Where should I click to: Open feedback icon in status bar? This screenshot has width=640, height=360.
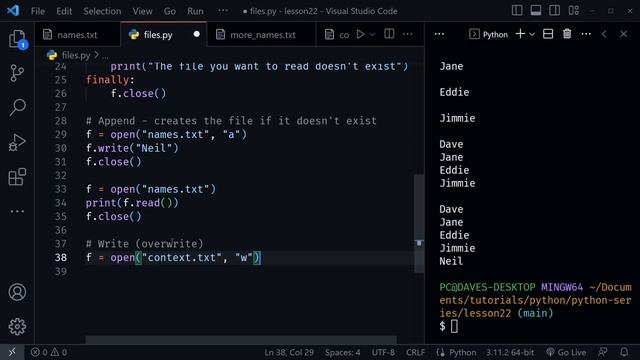603,352
